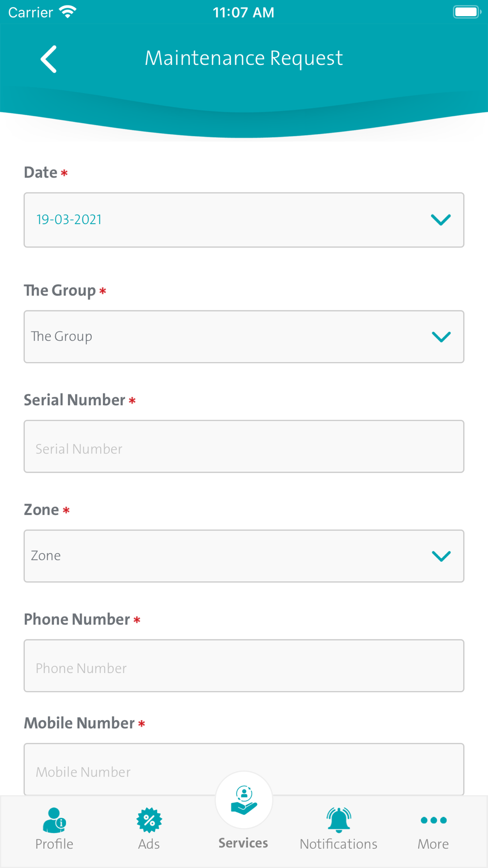This screenshot has height=868, width=488.
Task: Switch to the Notifications tab label
Action: [x=339, y=844]
